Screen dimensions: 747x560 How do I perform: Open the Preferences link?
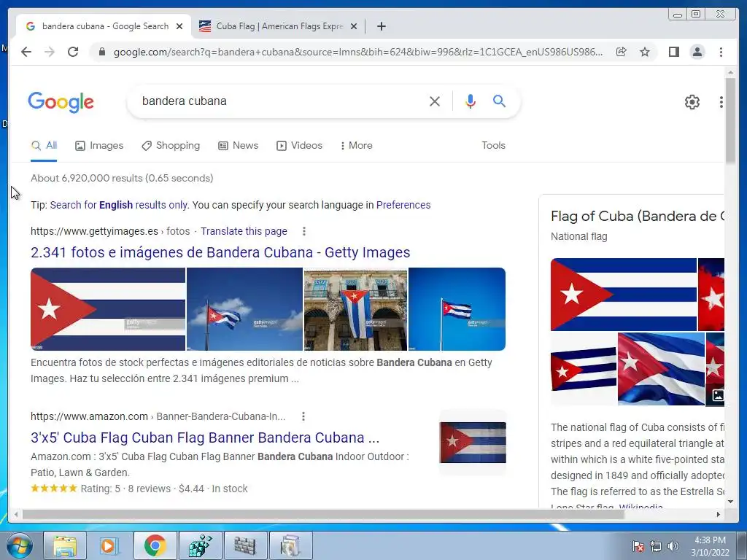(x=403, y=205)
